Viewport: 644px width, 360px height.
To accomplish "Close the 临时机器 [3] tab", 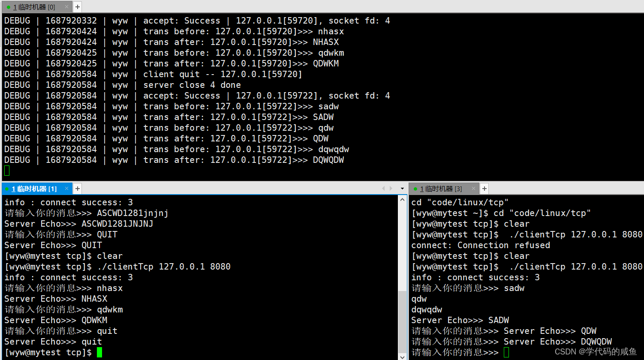I will coord(473,189).
